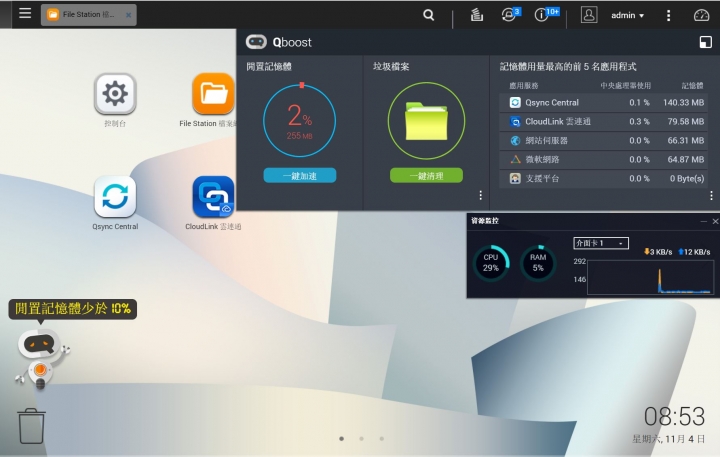The image size is (720, 457).
Task: Click the 記憶體 column header
Action: [692, 85]
